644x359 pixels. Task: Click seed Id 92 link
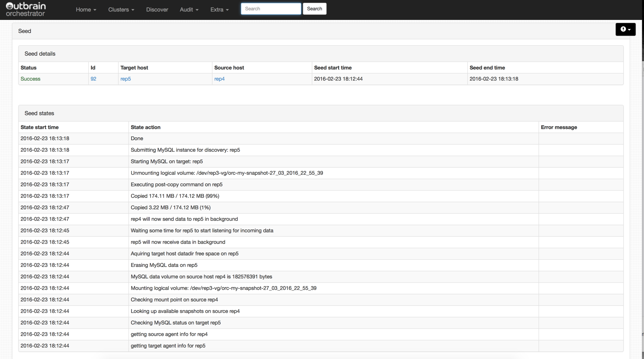pyautogui.click(x=93, y=79)
